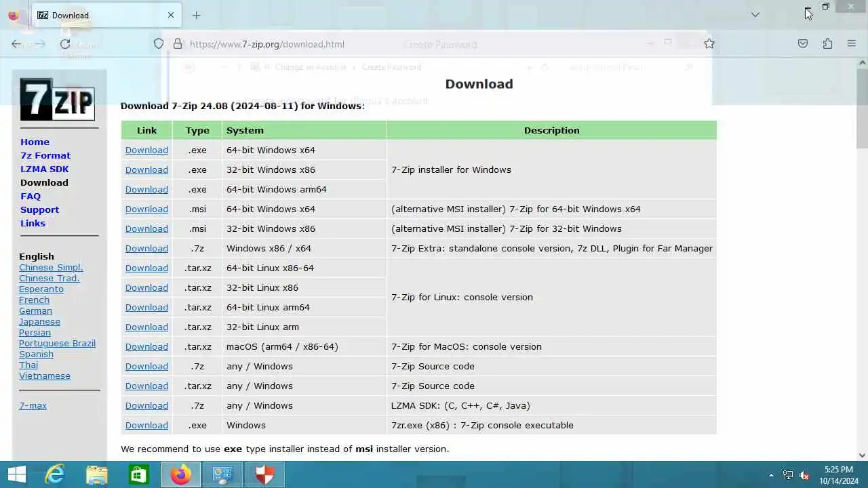
Task: Click the red shield taskbar icon
Action: point(264,474)
